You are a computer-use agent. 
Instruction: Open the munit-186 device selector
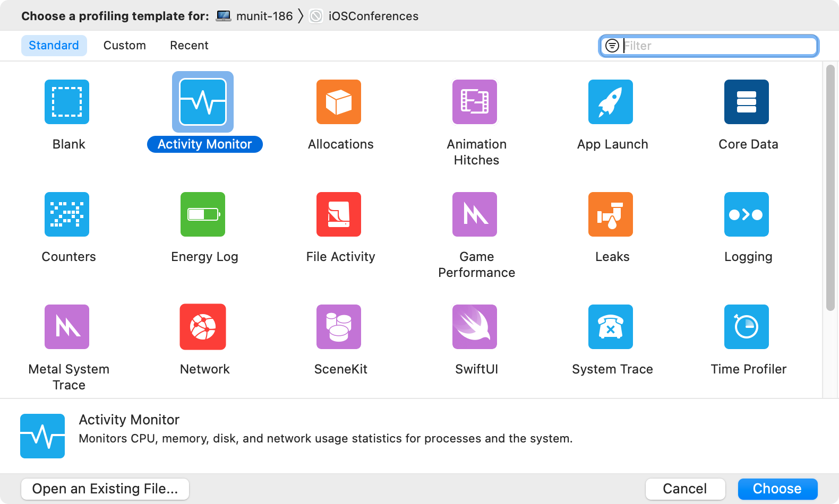pos(254,16)
